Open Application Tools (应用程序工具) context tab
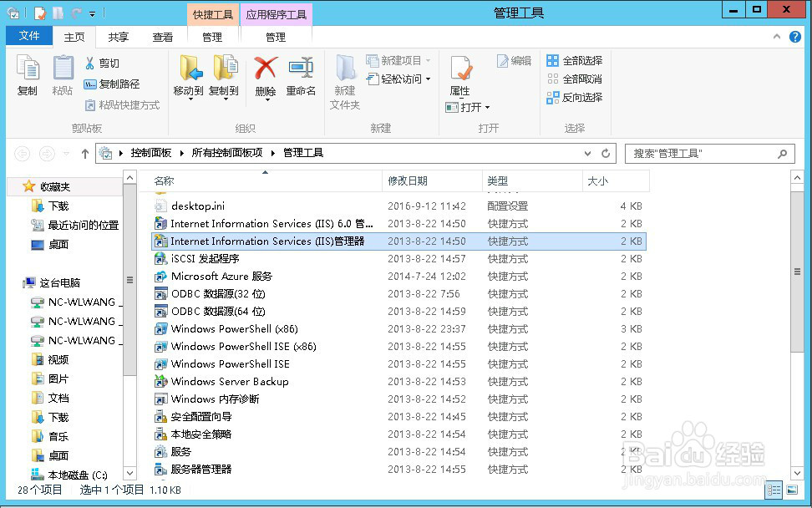 click(276, 14)
